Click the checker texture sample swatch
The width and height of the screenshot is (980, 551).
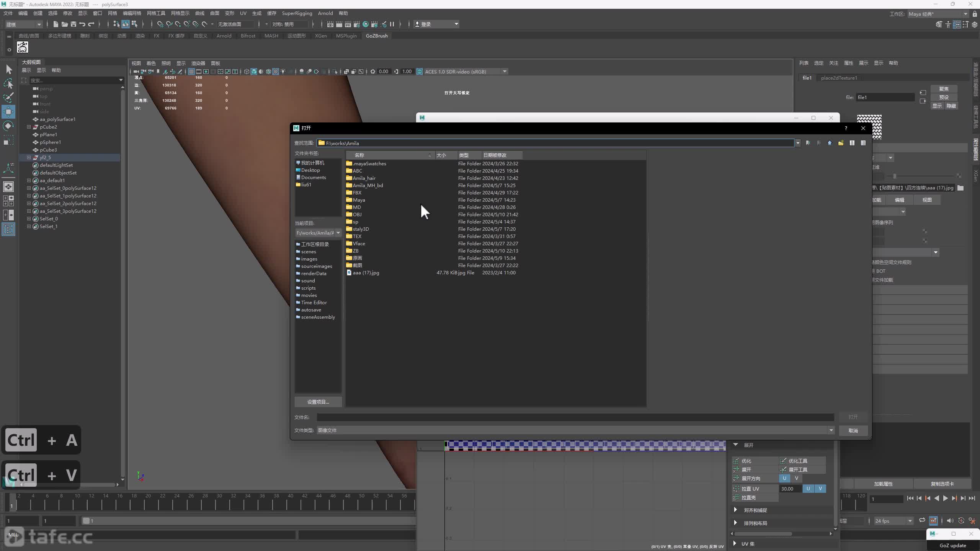[x=869, y=127]
